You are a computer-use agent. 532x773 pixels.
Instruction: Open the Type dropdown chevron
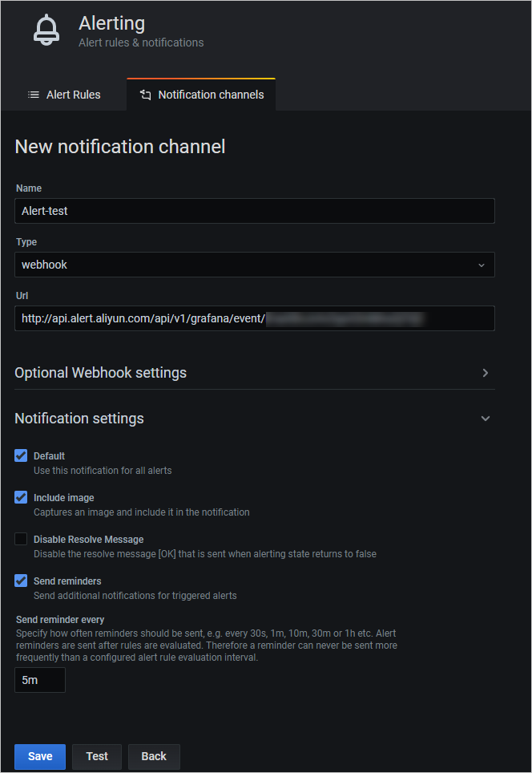click(482, 265)
